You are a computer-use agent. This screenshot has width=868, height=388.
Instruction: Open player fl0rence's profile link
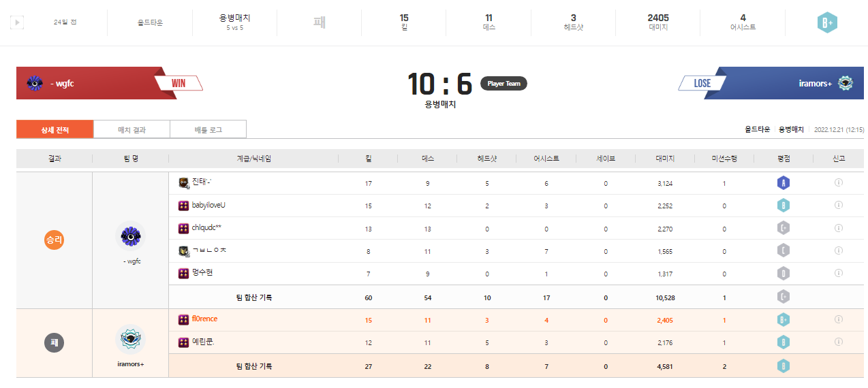pyautogui.click(x=204, y=319)
